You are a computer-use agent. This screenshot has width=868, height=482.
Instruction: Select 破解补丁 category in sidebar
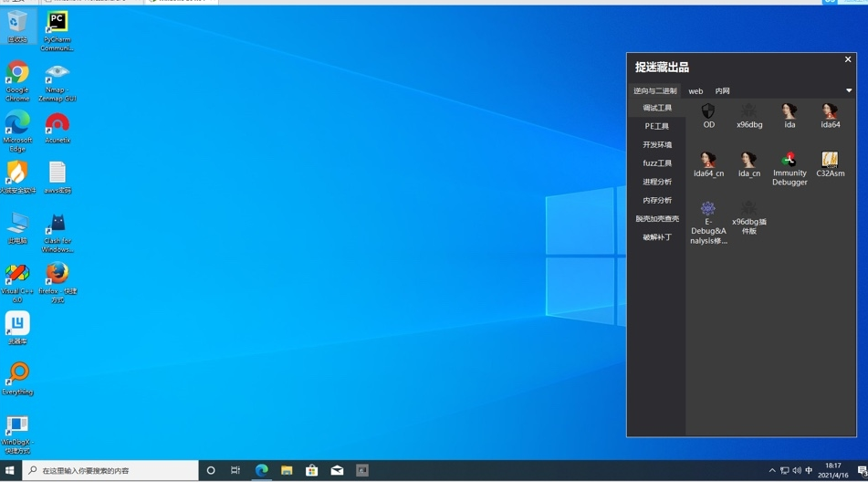click(x=656, y=236)
